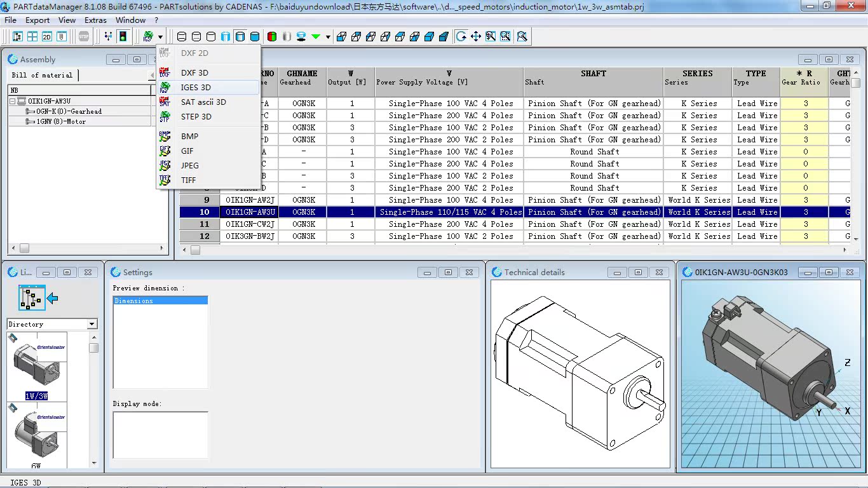The image size is (868, 488).
Task: Open the Window menu
Action: coord(130,20)
